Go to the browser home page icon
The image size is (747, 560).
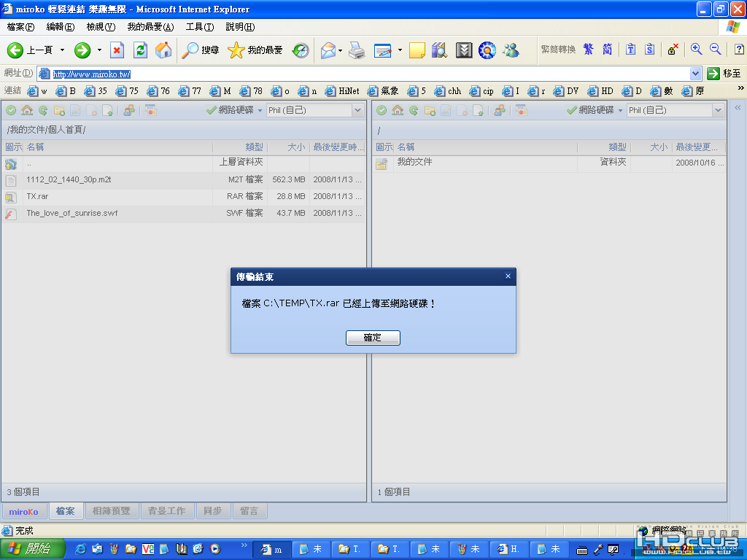coord(163,50)
